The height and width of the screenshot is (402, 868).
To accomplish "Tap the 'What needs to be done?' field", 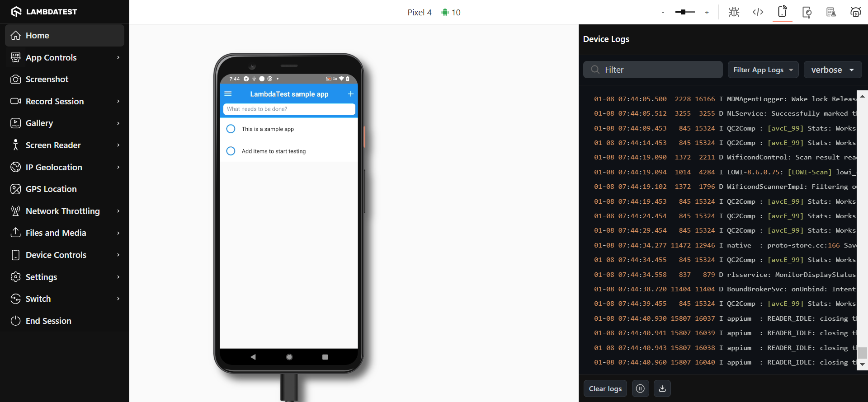I will click(289, 109).
